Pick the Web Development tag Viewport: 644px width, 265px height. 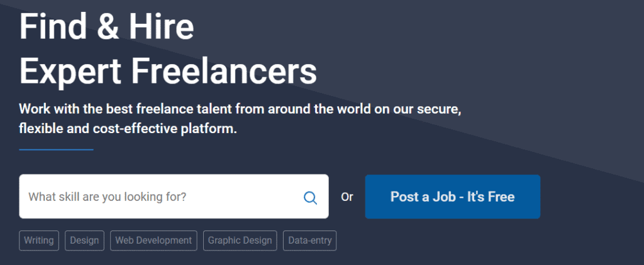pyautogui.click(x=153, y=241)
